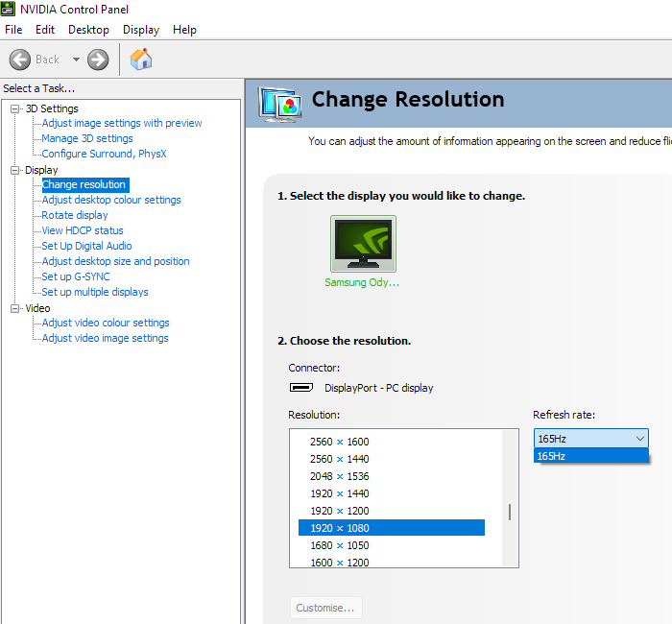Viewport: 672px width, 624px height.
Task: Collapse the Video tree node
Action: pos(14,308)
